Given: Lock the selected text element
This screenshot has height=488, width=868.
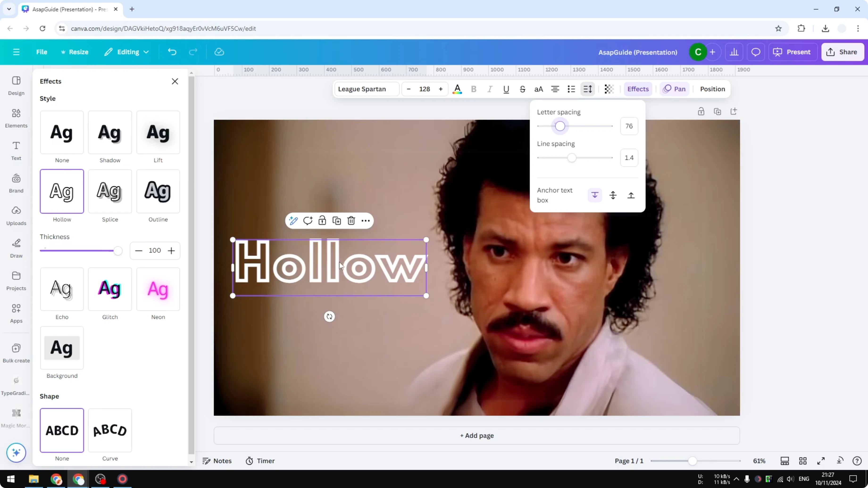Looking at the screenshot, I should click(322, 221).
